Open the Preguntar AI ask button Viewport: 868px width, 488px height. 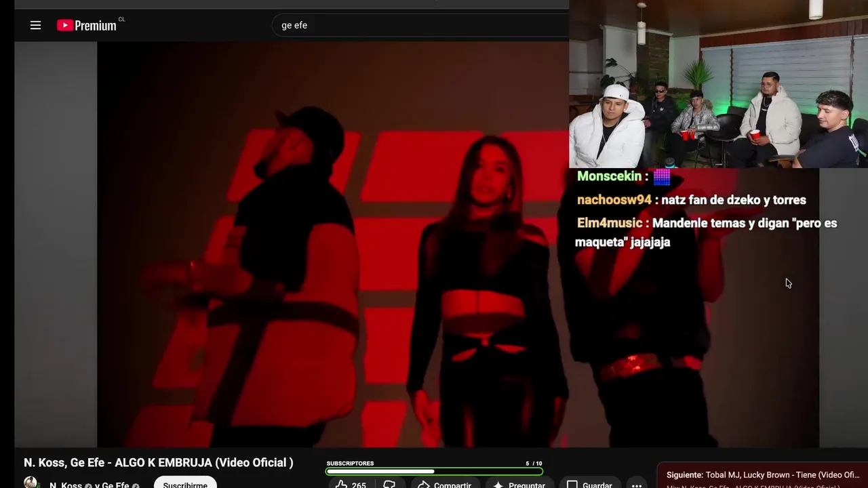[x=519, y=484]
